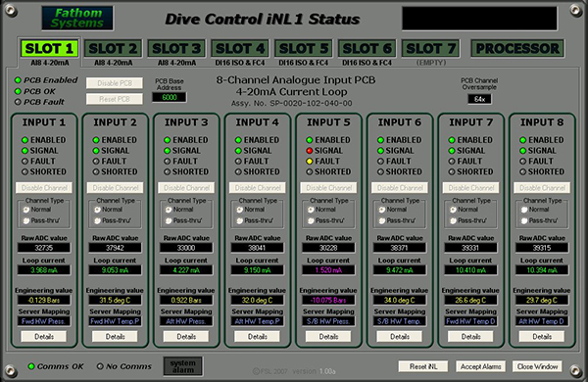This screenshot has height=382, width=588.
Task: Select Pass-thru' channel type for Input 2
Action: tap(97, 221)
